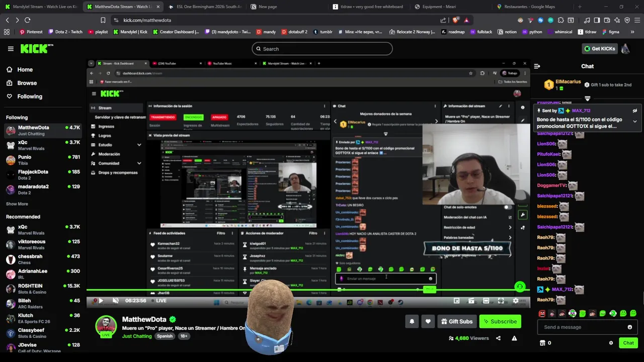Viewport: 644px width, 362px height.
Task: Jump to LIVE in the player
Action: tap(159, 301)
